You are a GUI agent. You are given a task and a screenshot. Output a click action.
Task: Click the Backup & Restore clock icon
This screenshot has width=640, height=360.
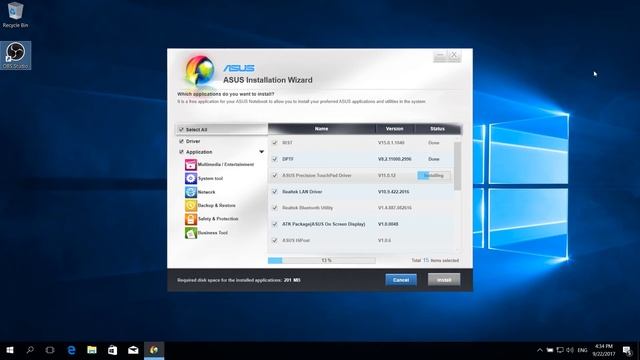[x=191, y=205]
